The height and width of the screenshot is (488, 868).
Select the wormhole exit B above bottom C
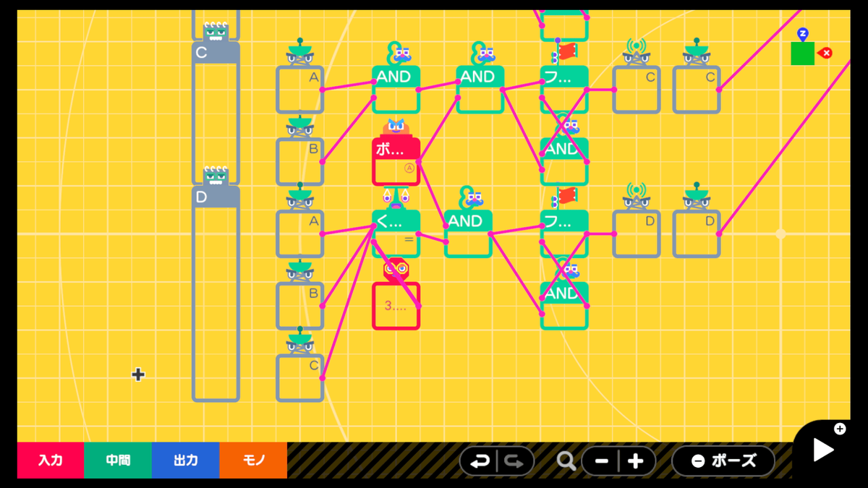(299, 306)
